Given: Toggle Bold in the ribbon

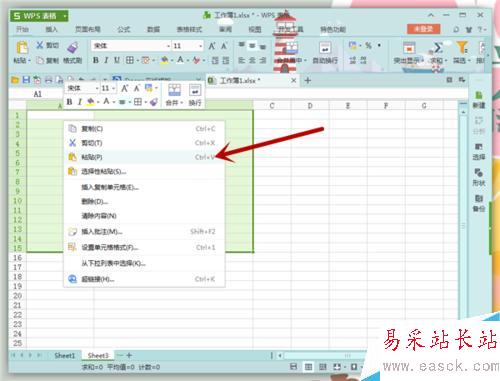Looking at the screenshot, I should point(96,60).
